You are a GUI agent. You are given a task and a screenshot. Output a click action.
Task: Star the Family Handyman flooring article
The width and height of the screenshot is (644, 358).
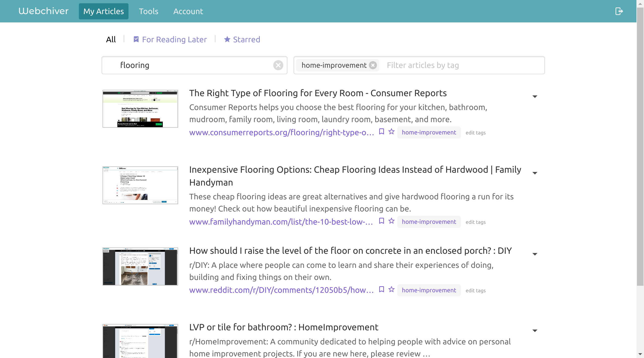pyautogui.click(x=391, y=221)
